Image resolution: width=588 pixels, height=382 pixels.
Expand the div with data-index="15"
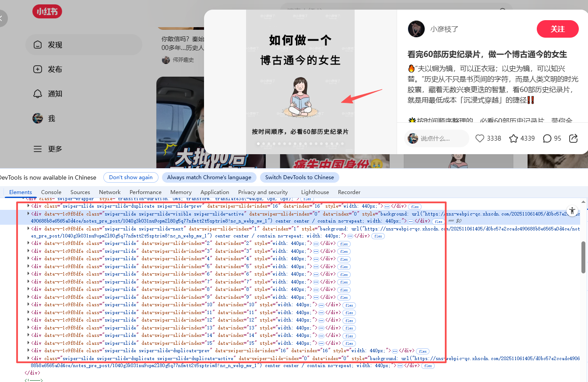29,343
